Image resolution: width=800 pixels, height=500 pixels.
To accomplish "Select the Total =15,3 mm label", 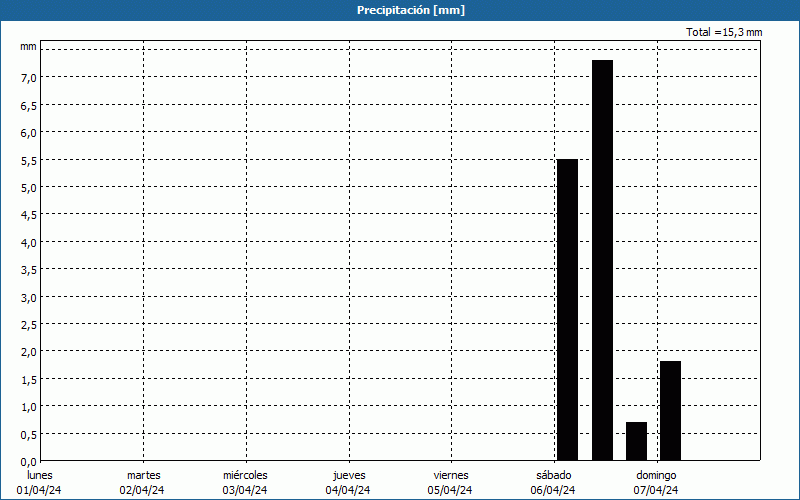I will 724,32.
